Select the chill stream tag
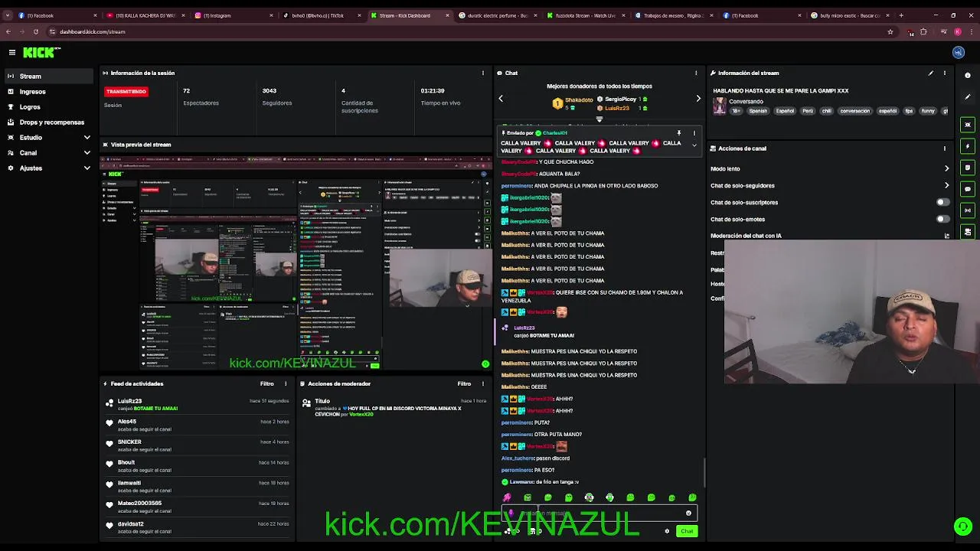Image resolution: width=980 pixels, height=551 pixels. click(826, 111)
